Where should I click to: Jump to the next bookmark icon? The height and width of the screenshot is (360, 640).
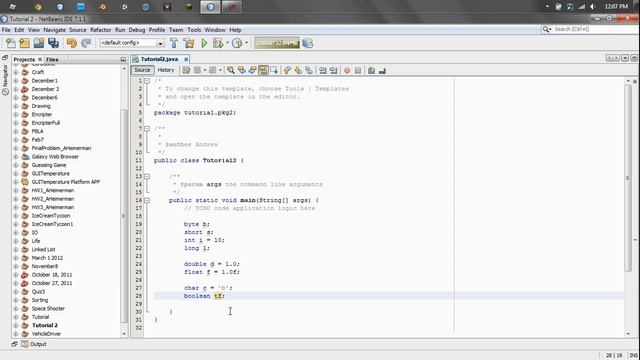click(x=298, y=70)
